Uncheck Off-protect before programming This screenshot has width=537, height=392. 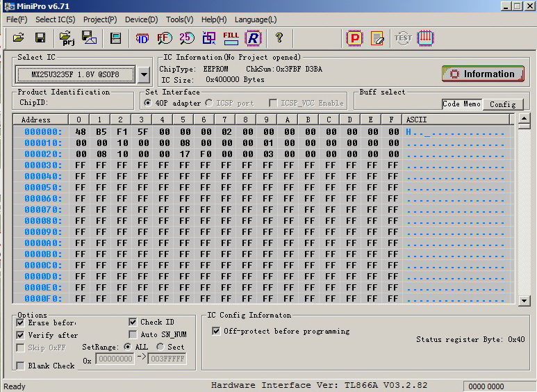tap(215, 331)
